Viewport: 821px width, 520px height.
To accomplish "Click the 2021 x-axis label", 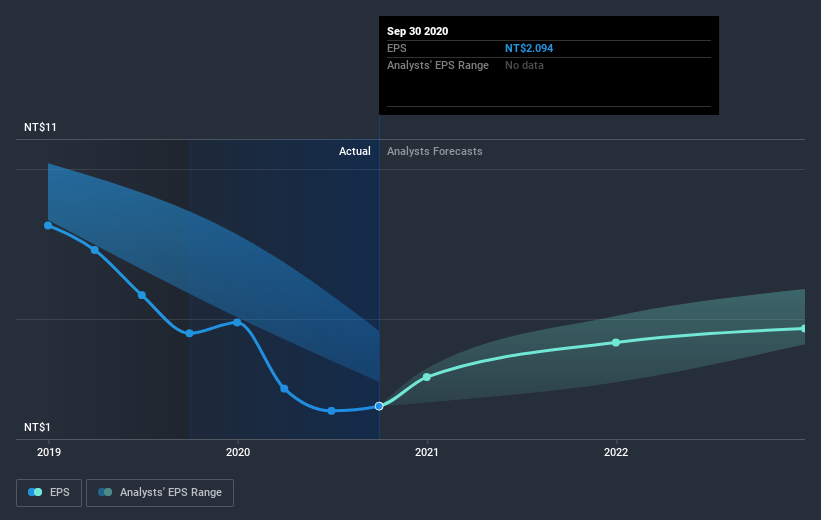I will click(x=427, y=452).
